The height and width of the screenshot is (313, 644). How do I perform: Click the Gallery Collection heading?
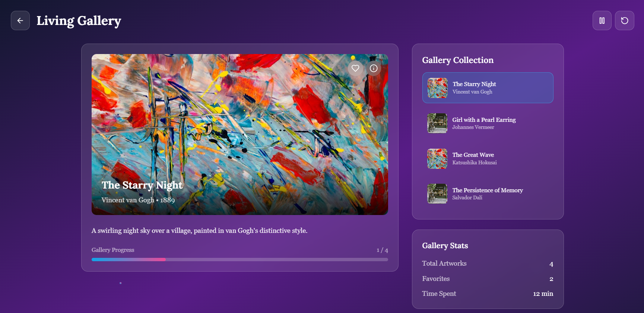458,60
